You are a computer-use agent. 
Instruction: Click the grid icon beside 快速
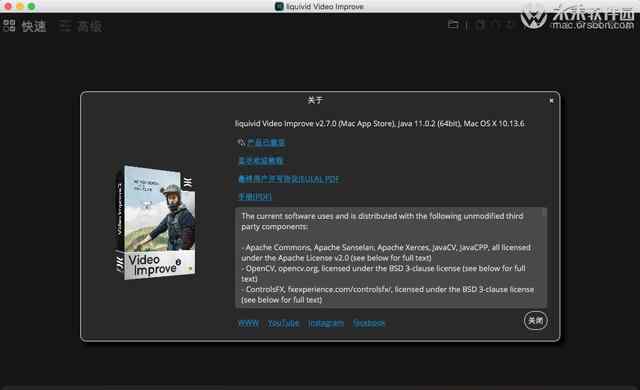point(9,25)
